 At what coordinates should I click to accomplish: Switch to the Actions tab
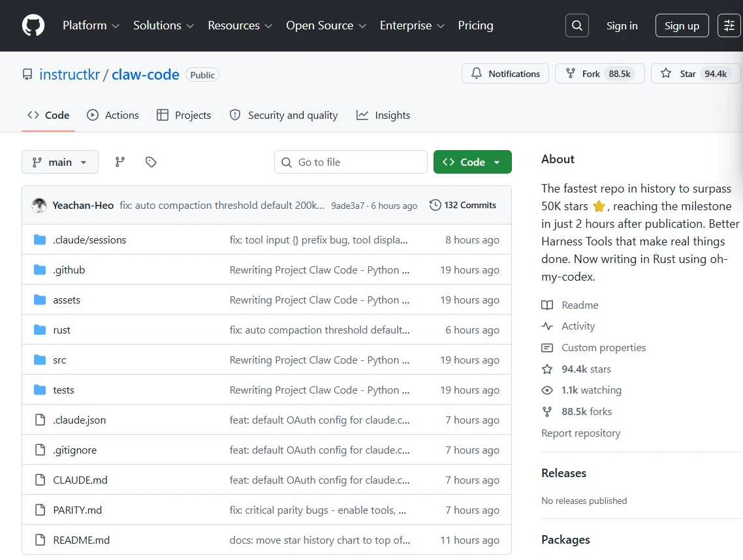[x=113, y=116]
